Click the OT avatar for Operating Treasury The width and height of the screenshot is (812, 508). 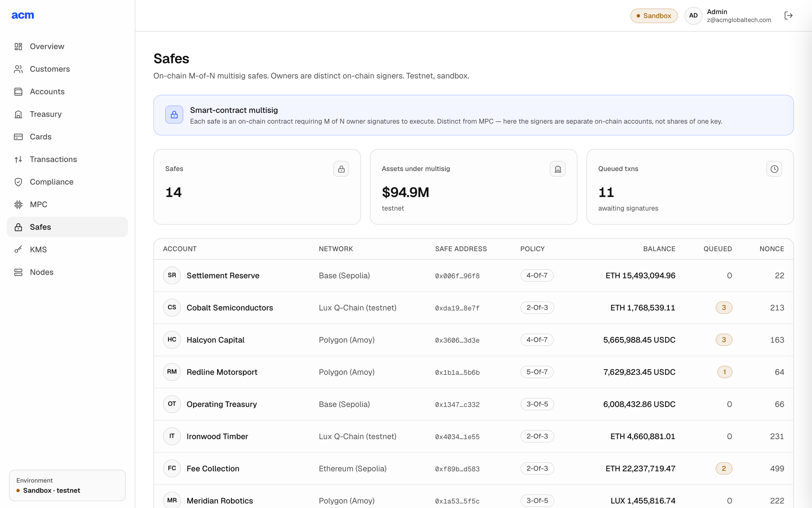[x=172, y=404]
